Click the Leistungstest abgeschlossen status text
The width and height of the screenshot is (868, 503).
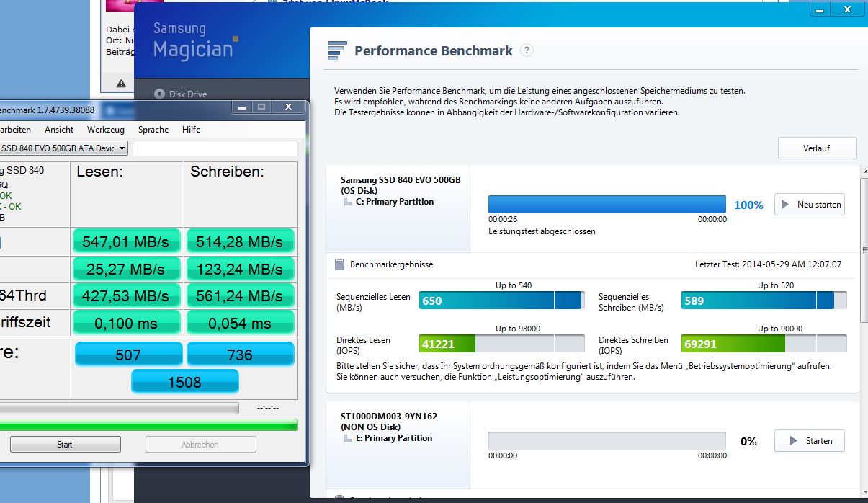(542, 231)
